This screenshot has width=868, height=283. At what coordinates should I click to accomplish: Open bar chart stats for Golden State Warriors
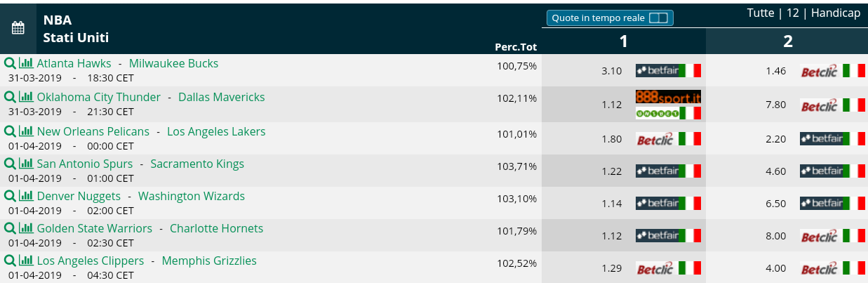click(26, 228)
